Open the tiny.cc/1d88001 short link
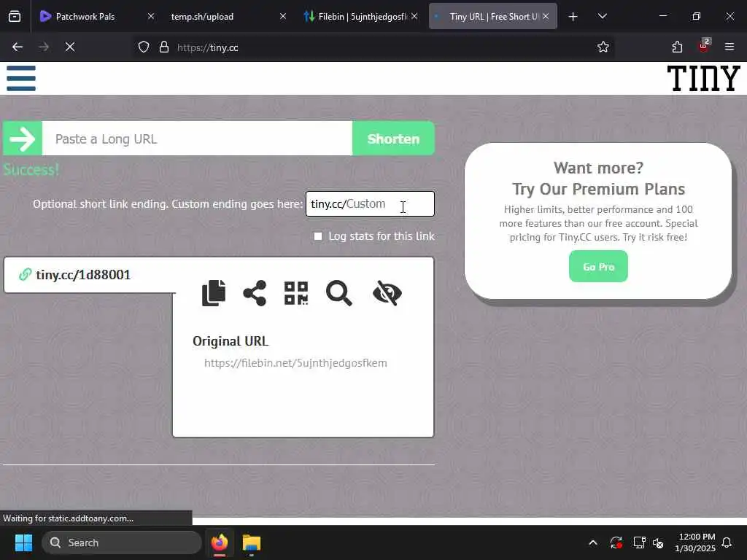 coord(83,275)
